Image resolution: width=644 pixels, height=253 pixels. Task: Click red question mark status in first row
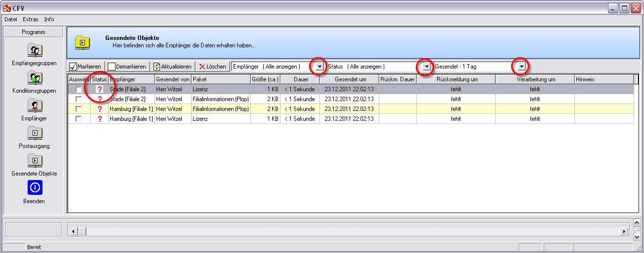pos(99,89)
